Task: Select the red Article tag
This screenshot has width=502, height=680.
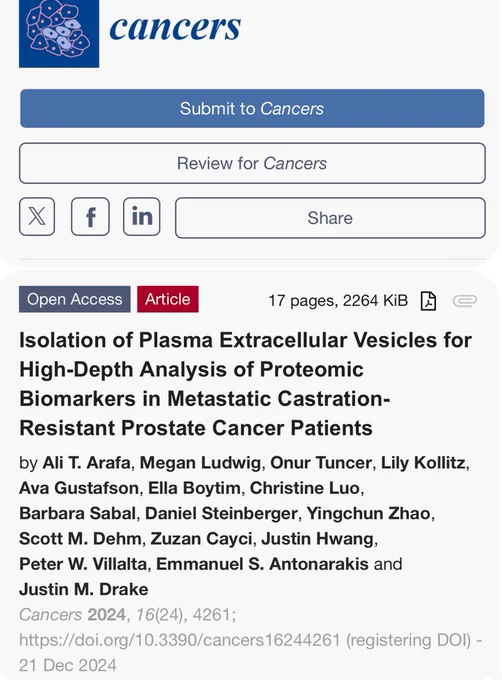Action: tap(168, 299)
